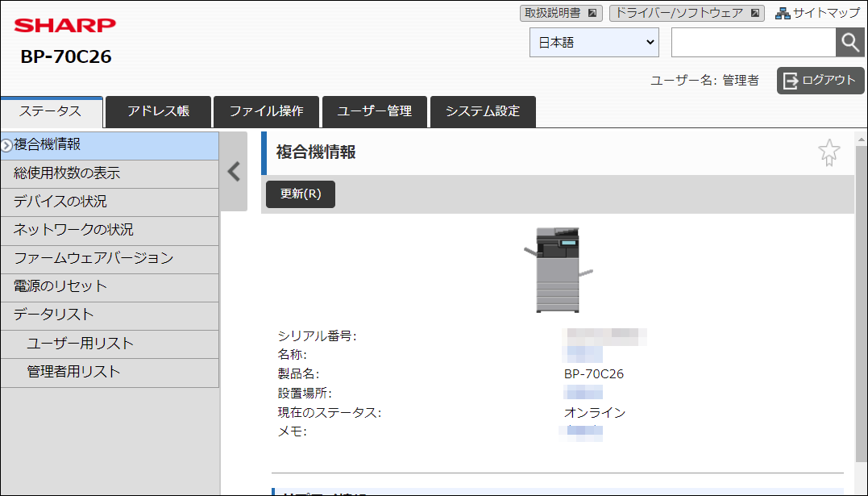
Task: Click the メモ: label
Action: click(292, 431)
